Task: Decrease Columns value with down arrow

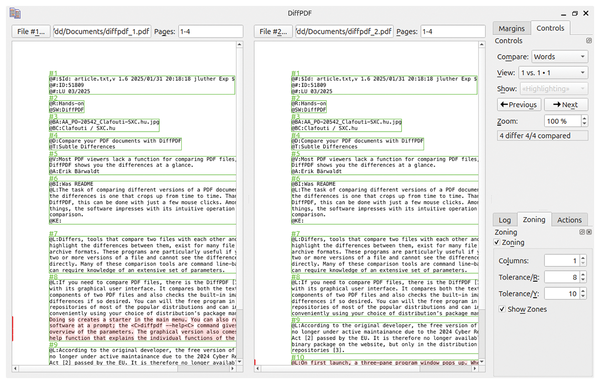Action: pyautogui.click(x=583, y=264)
